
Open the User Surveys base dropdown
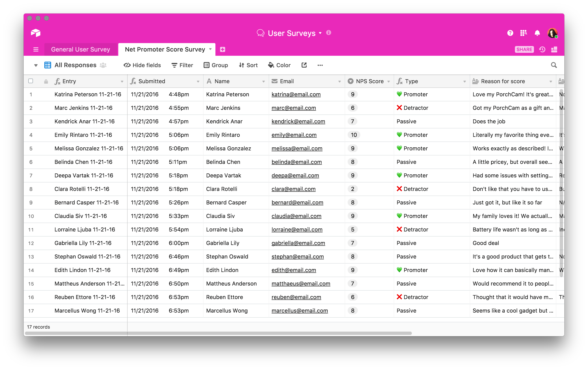coord(320,33)
